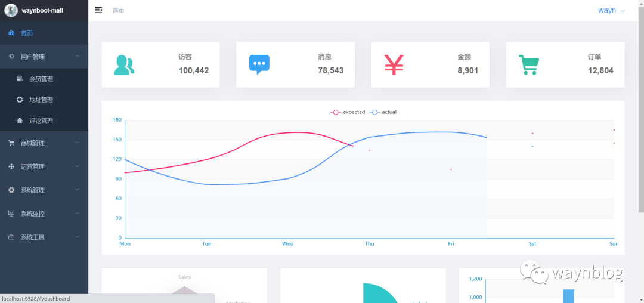The height and width of the screenshot is (303, 644).
Task: Open the 金额 8,901 card
Action: coord(431,64)
